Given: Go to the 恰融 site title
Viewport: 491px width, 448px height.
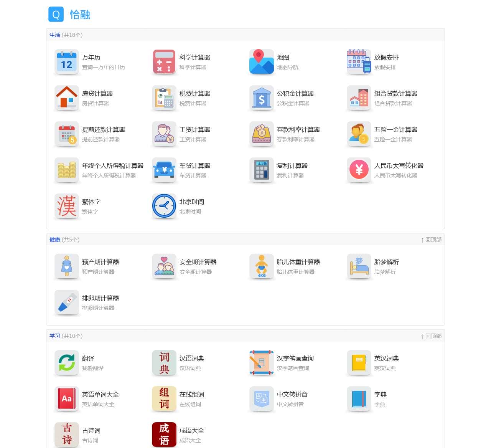Looking at the screenshot, I should click(x=80, y=15).
